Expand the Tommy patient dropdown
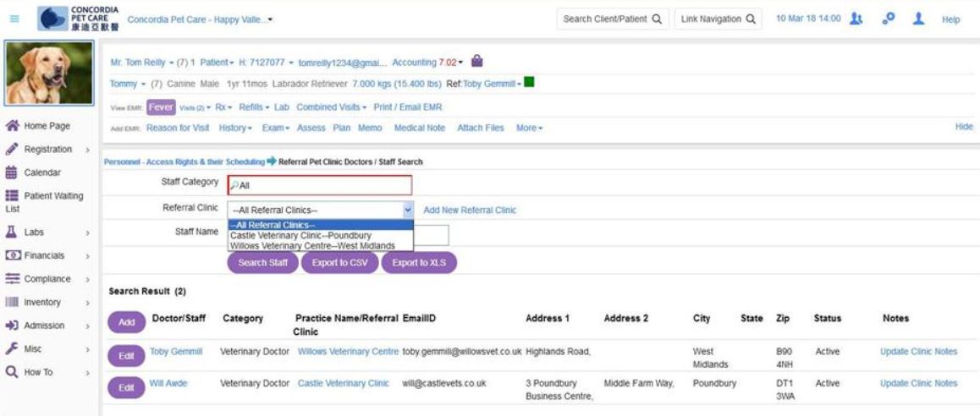This screenshot has width=980, height=416. pos(128,84)
